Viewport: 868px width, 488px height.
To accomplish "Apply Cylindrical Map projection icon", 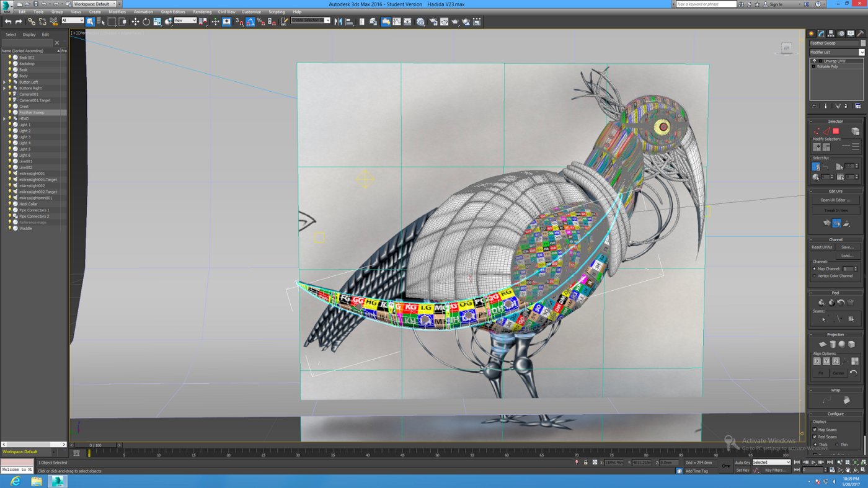I will pyautogui.click(x=833, y=344).
